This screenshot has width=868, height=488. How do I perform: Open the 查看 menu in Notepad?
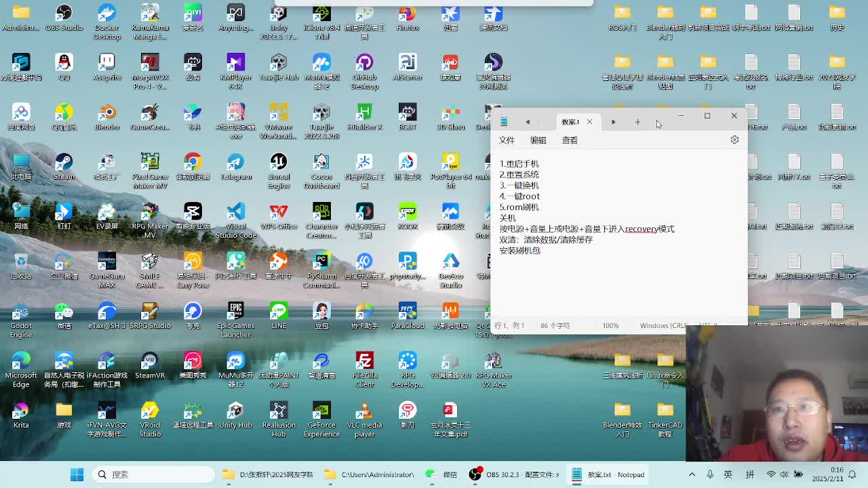[x=570, y=140]
